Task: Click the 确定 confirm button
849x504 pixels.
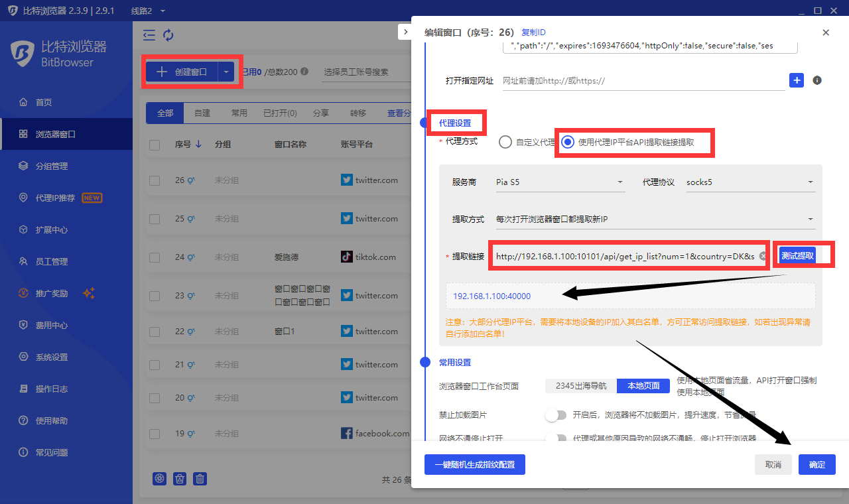Action: 816,464
